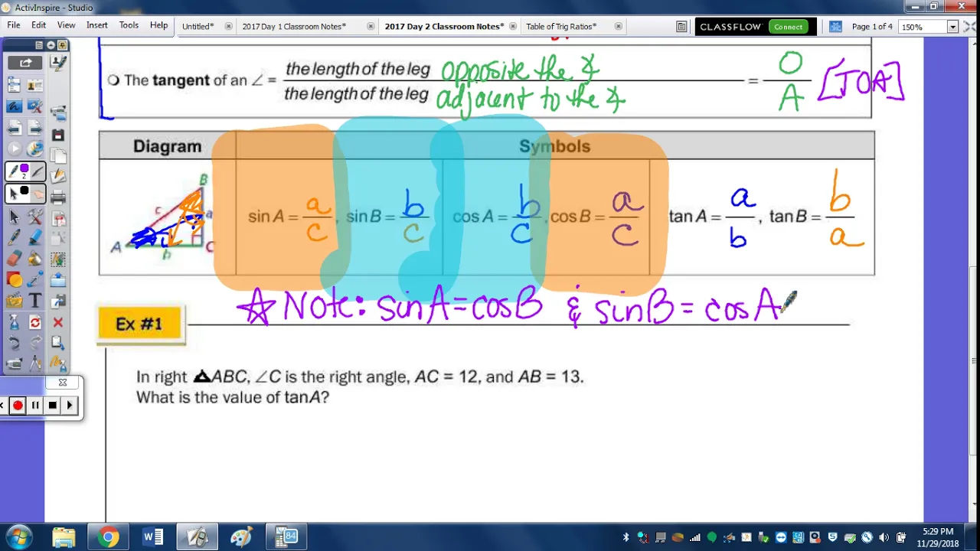This screenshot has width=980, height=551.
Task: Open the zoom level 150% dropdown
Action: click(952, 27)
